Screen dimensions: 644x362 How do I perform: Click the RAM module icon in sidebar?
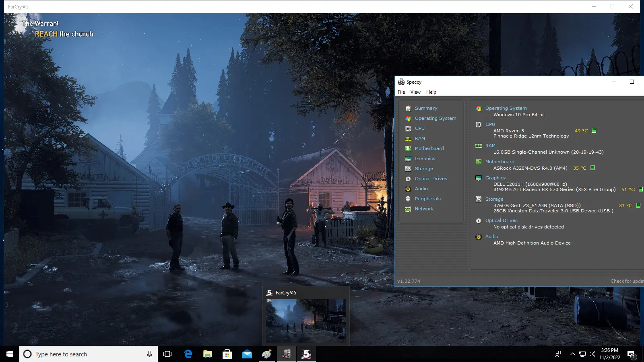pos(408,138)
